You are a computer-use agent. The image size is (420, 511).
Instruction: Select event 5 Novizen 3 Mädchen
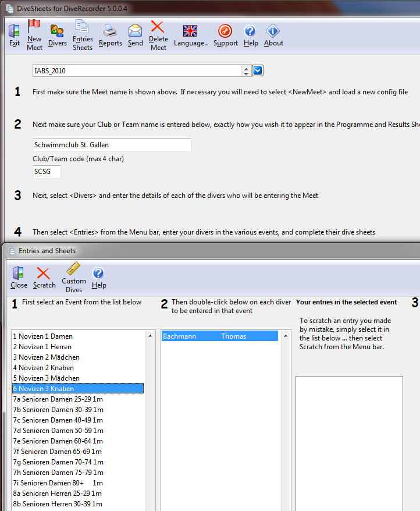pos(78,378)
